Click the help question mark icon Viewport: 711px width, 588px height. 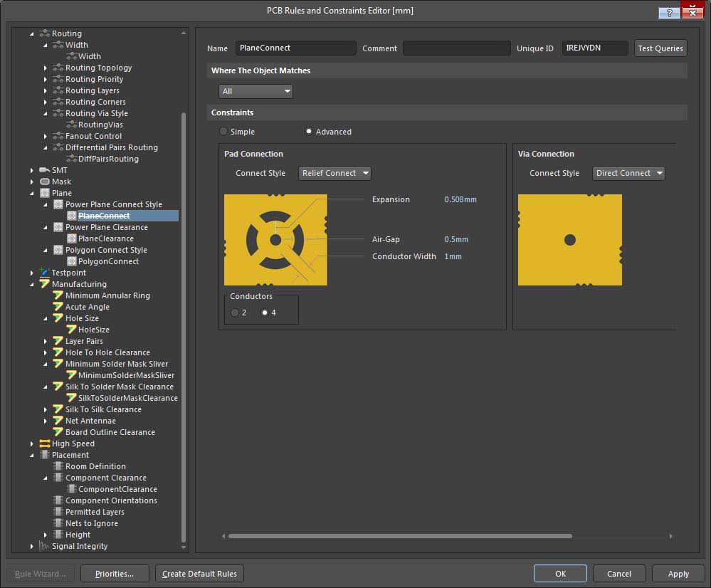(668, 13)
